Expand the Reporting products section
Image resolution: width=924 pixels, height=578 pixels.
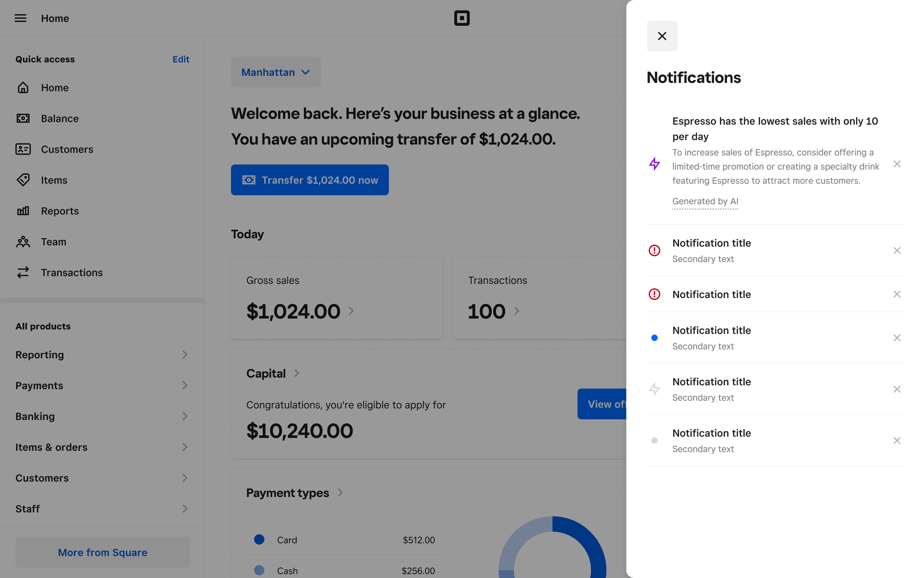[x=102, y=355]
